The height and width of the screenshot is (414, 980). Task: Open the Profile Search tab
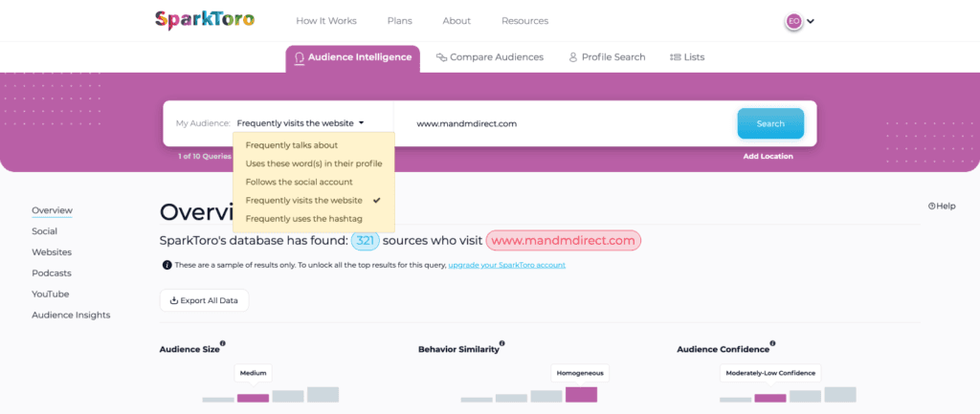tap(607, 56)
